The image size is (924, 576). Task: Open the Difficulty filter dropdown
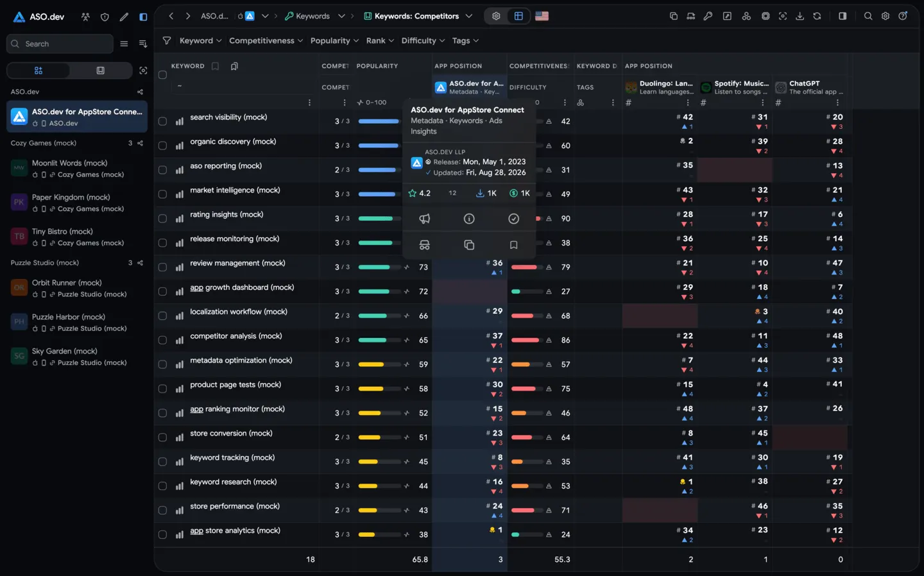pyautogui.click(x=423, y=40)
